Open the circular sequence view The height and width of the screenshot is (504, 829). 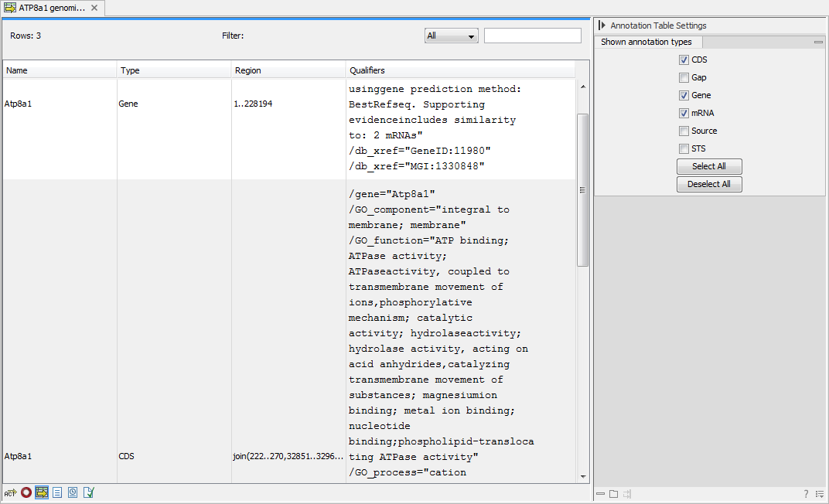26,492
